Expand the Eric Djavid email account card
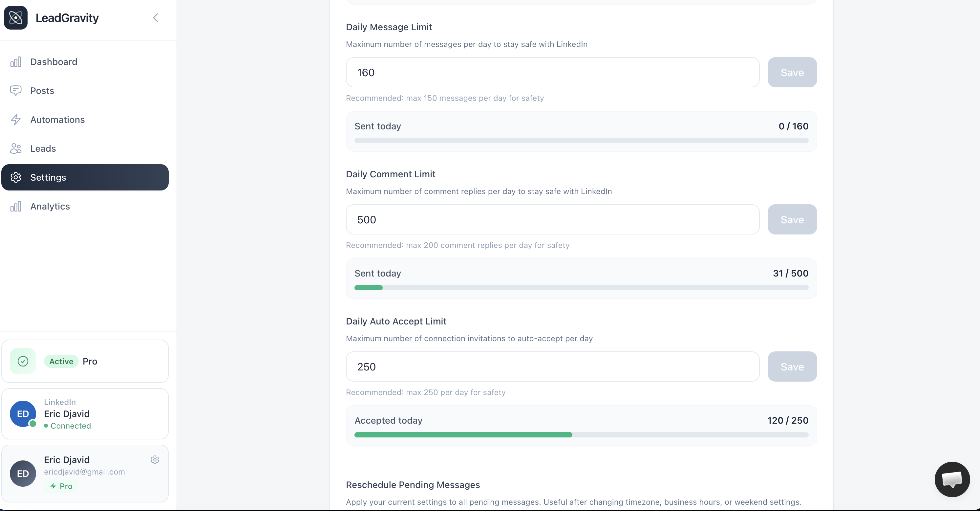Image resolution: width=980 pixels, height=511 pixels. point(85,473)
